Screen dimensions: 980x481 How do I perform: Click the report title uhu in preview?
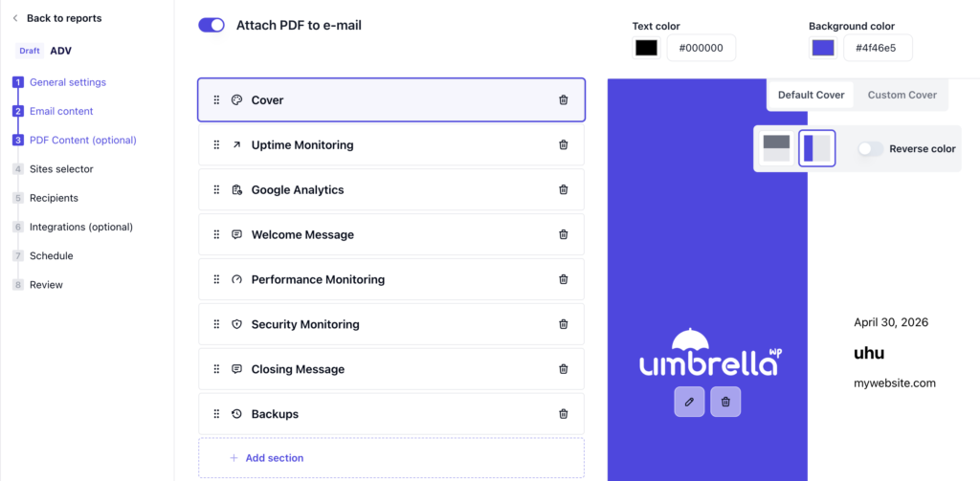pos(869,354)
